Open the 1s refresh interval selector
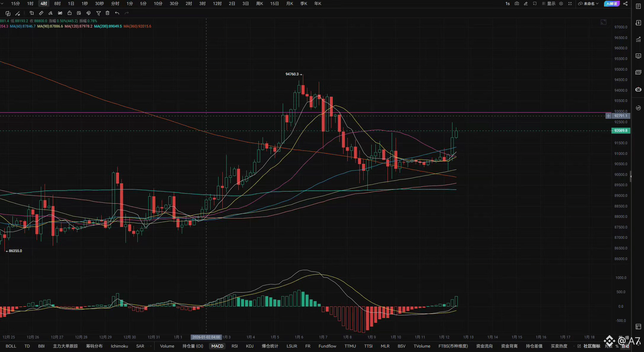 [x=507, y=3]
